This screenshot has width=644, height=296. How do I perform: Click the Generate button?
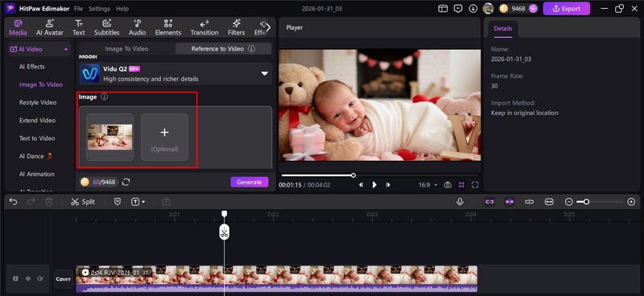click(x=250, y=182)
